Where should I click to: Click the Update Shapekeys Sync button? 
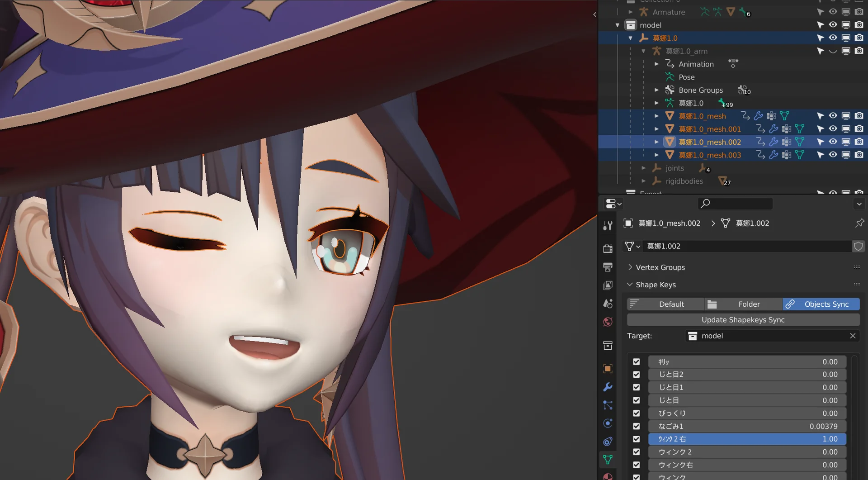click(x=743, y=320)
